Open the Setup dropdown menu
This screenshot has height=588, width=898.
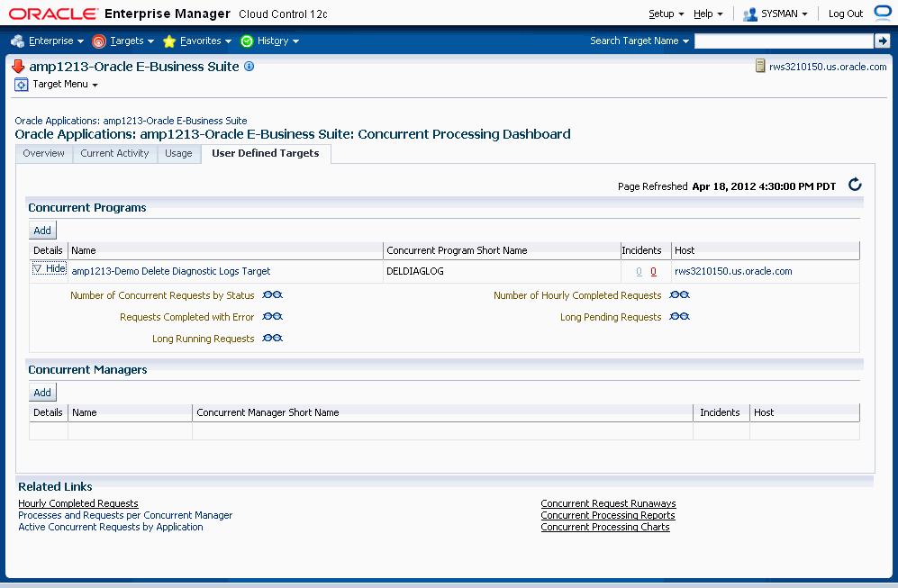coord(666,14)
